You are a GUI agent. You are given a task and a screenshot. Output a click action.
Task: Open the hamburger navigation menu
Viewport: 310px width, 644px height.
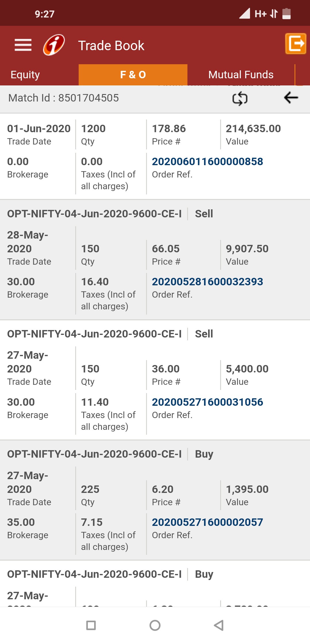(23, 45)
